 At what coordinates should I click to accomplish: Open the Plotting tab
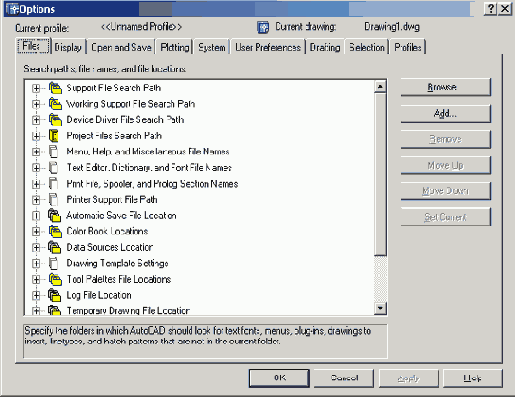175,47
